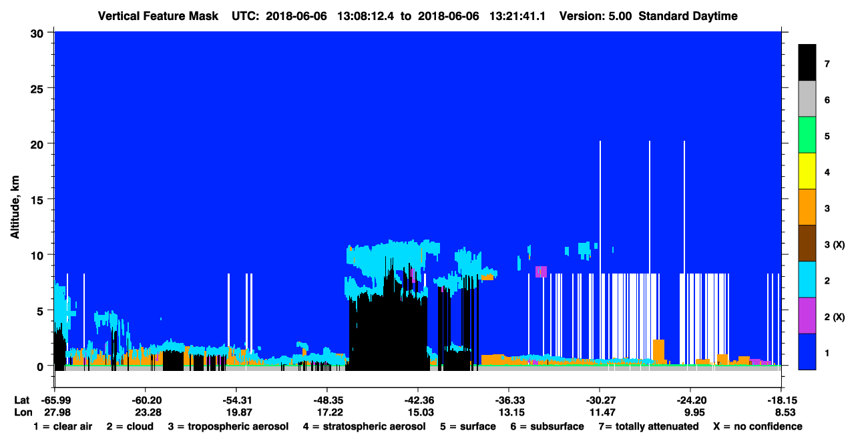Click the y-axis tick label '30'
Image resolution: width=868 pixels, height=445 pixels.
39,33
